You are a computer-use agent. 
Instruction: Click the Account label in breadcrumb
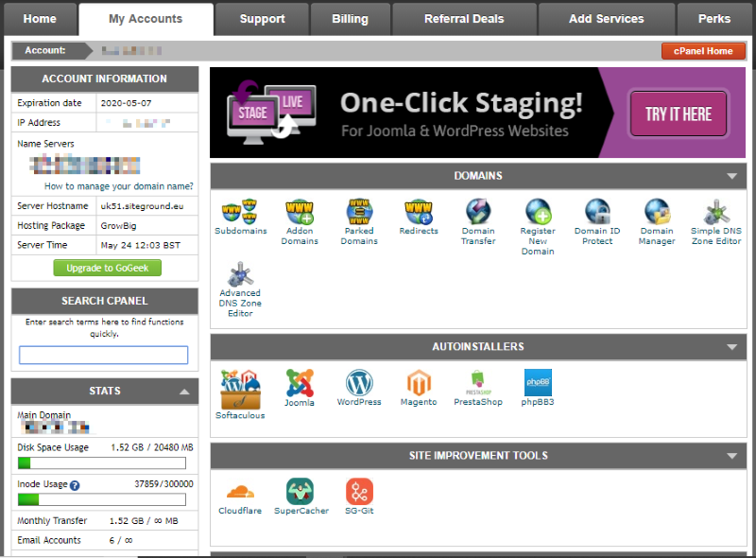[x=45, y=50]
